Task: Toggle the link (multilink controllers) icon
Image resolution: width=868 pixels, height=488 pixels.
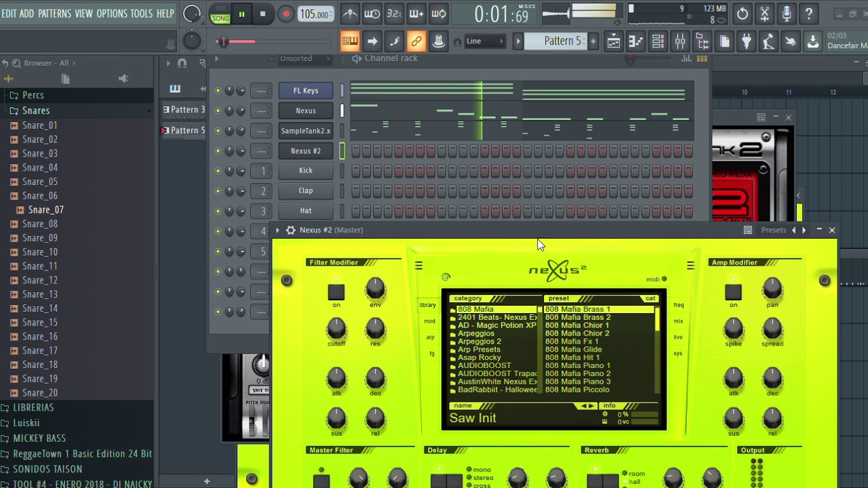Action: 416,41
